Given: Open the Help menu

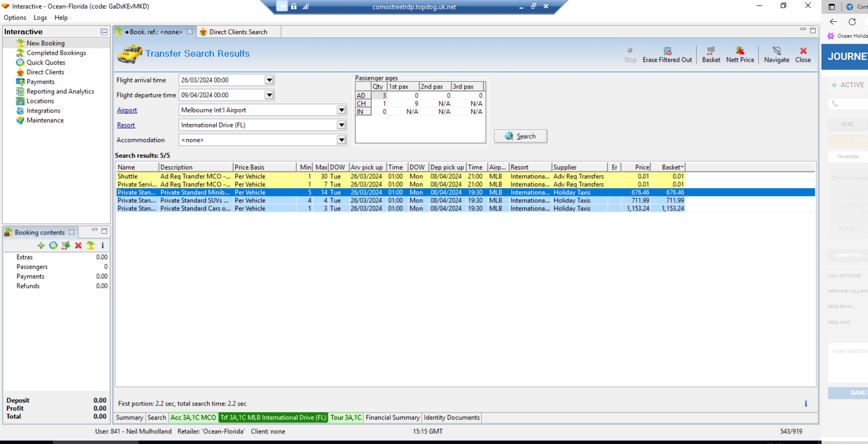Looking at the screenshot, I should click(x=61, y=18).
